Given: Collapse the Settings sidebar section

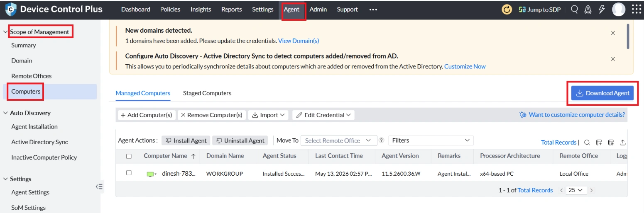Looking at the screenshot, I should 5,179.
